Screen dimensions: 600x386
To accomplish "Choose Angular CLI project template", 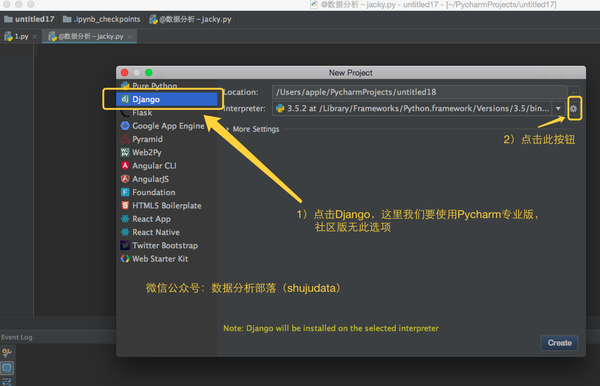I will tap(167, 166).
